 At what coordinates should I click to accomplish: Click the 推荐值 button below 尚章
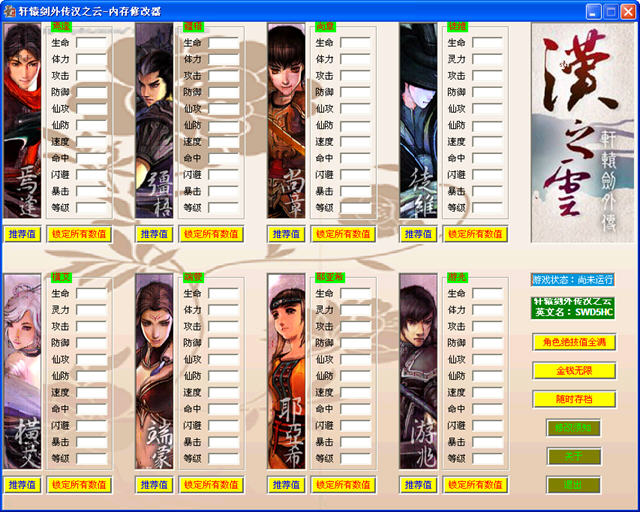point(286,234)
